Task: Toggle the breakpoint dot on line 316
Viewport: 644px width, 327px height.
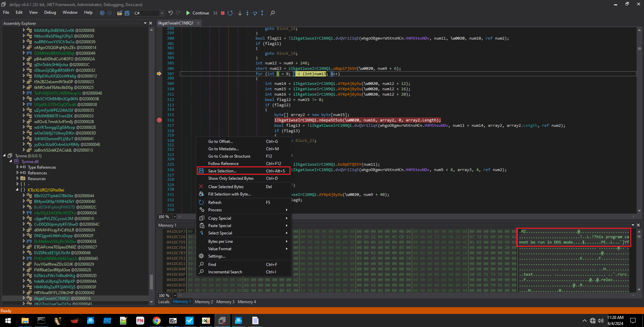Action: pos(159,120)
